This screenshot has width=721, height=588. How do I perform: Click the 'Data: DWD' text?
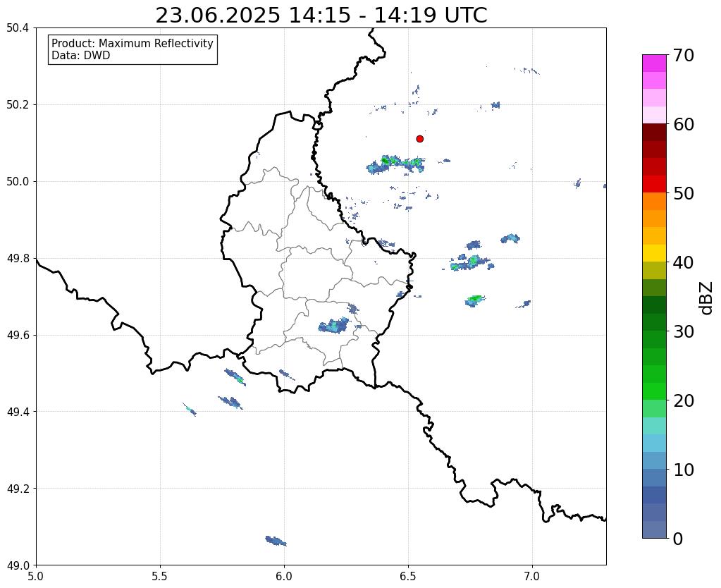pyautogui.click(x=81, y=56)
